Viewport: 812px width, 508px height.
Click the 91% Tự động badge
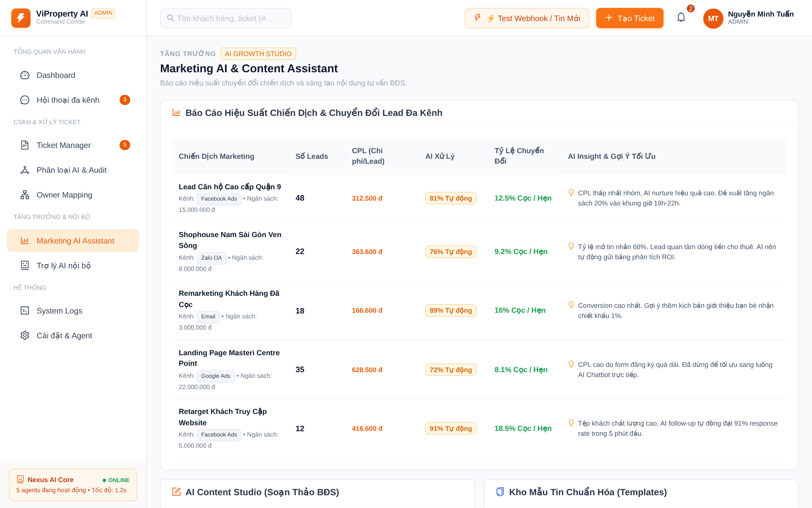451,429
